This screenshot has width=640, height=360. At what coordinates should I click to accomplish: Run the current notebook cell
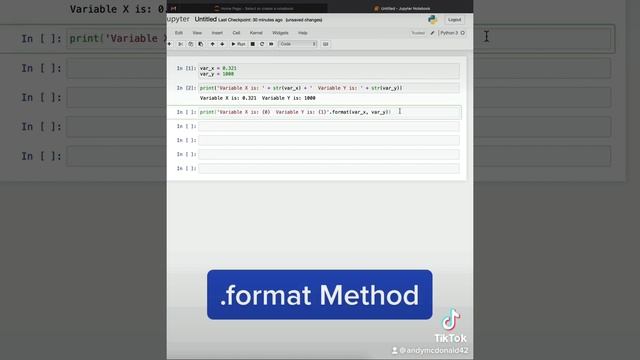(x=238, y=44)
